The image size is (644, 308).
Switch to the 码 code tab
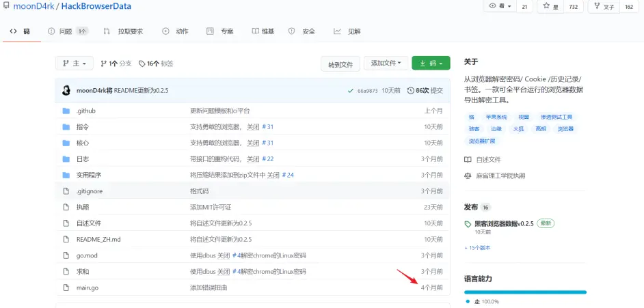coord(20,31)
